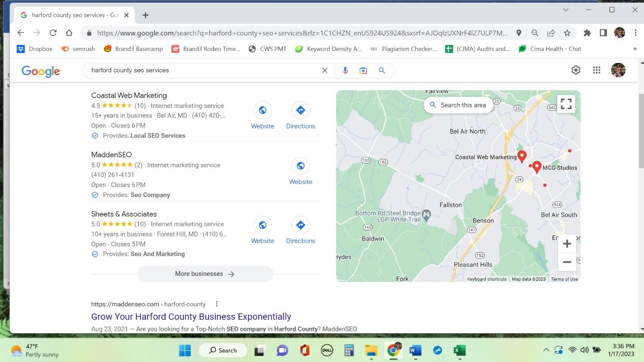Open the MaddenSEO listing
Image resolution: width=644 pixels, height=362 pixels.
pos(112,155)
